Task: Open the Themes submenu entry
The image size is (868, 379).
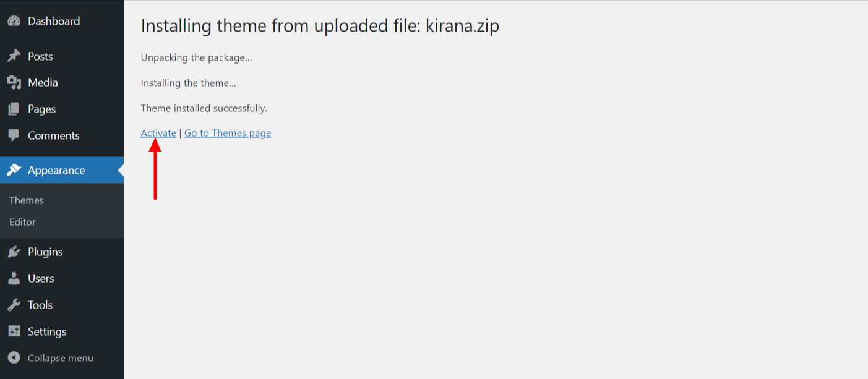Action: coord(26,200)
